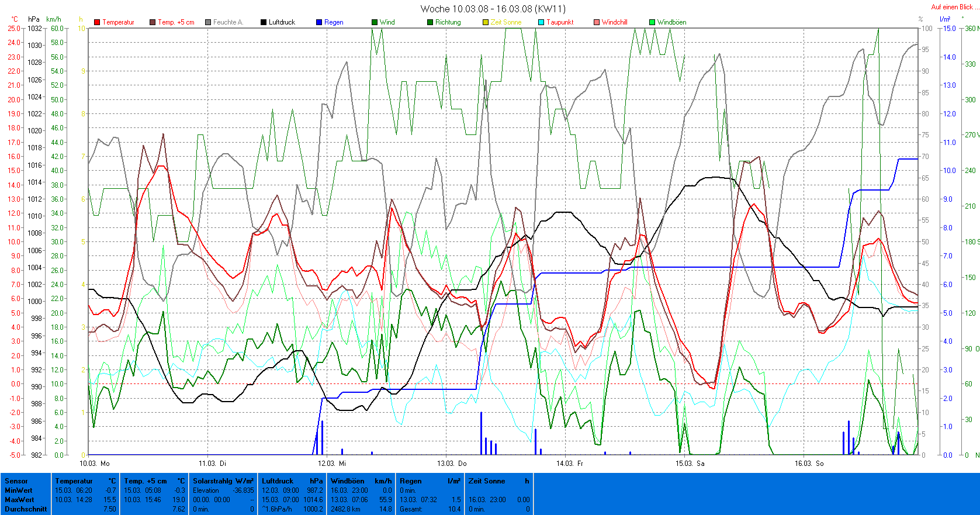Click the brown Temp. +5 cm legend square
The height and width of the screenshot is (515, 980).
153,22
